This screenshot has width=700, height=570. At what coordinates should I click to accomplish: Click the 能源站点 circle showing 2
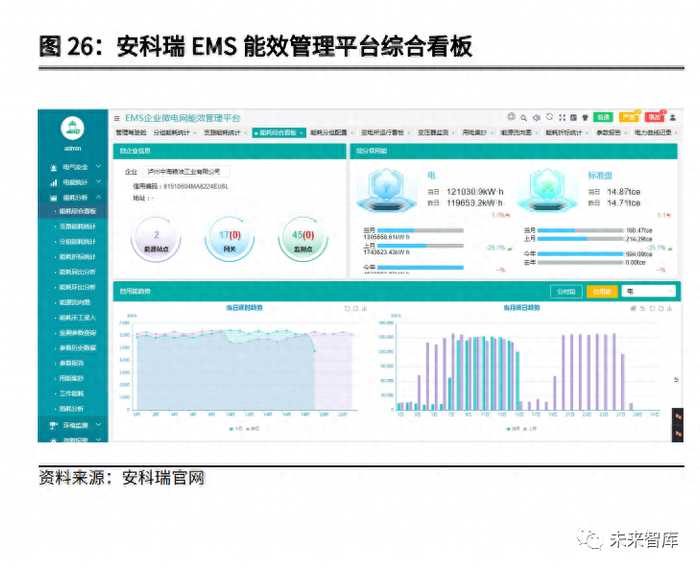[x=156, y=240]
